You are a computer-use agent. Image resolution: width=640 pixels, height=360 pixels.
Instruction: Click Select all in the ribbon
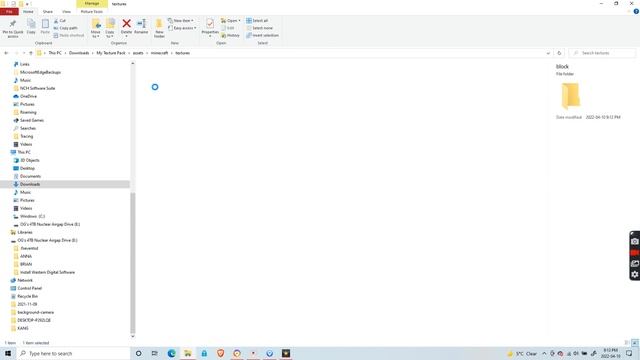click(x=257, y=20)
